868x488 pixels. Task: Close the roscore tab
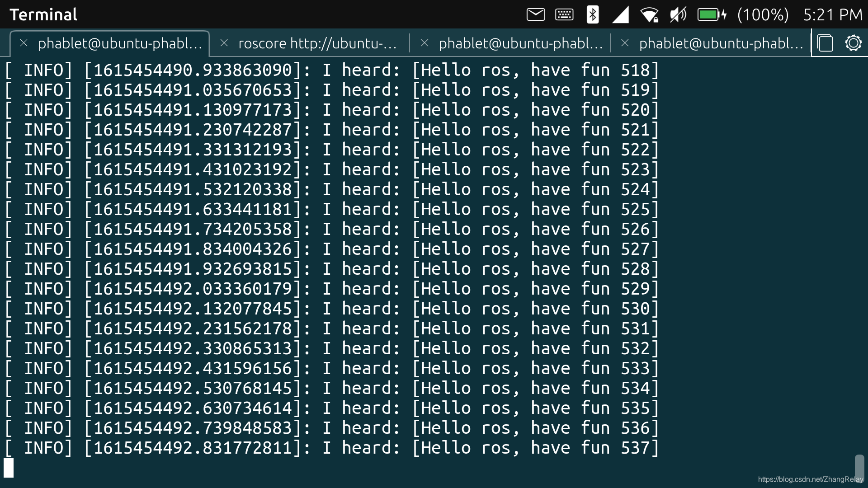pos(224,43)
